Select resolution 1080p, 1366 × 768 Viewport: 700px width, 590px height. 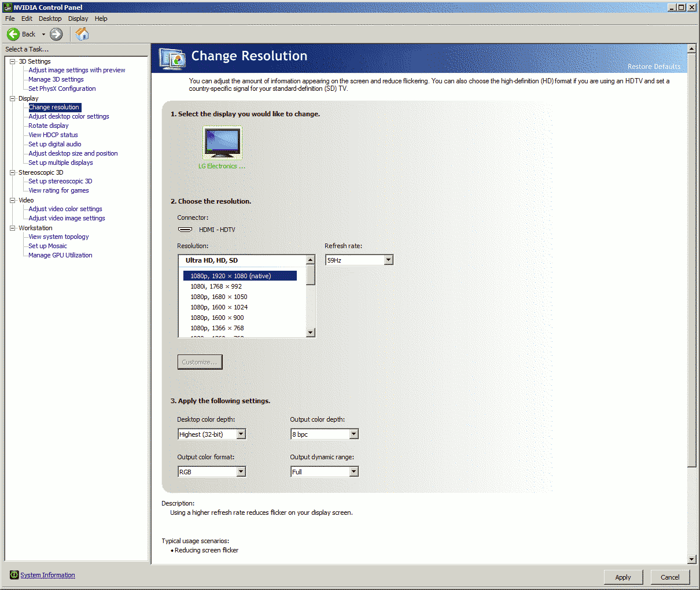pos(240,328)
